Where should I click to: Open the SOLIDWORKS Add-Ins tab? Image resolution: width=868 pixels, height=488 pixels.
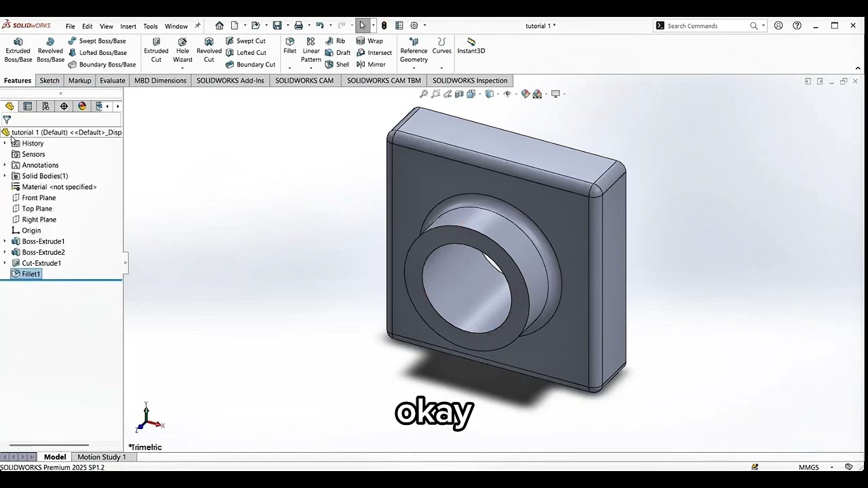(231, 81)
